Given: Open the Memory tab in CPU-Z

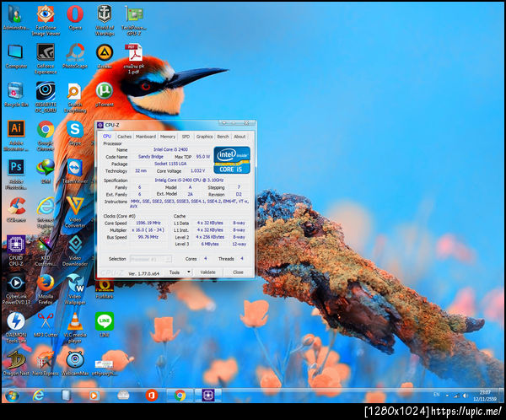Looking at the screenshot, I should (168, 137).
